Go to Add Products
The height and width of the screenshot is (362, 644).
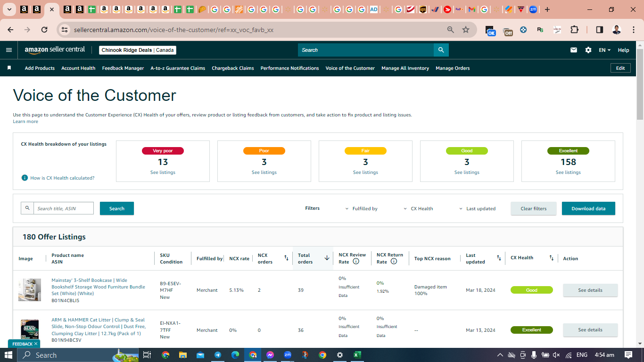click(x=40, y=68)
